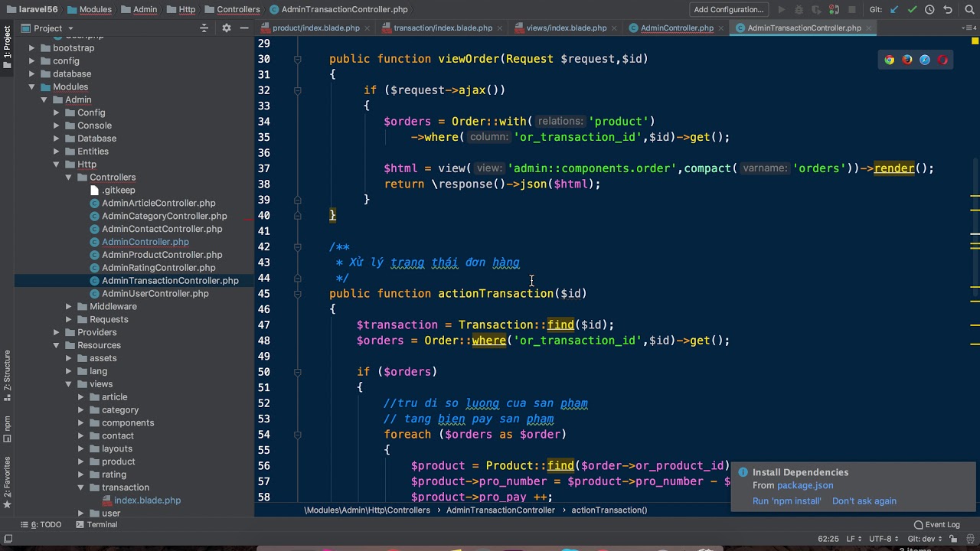Collapse the Admin folder in tree
Viewport: 980px width, 551px height.
click(x=44, y=99)
